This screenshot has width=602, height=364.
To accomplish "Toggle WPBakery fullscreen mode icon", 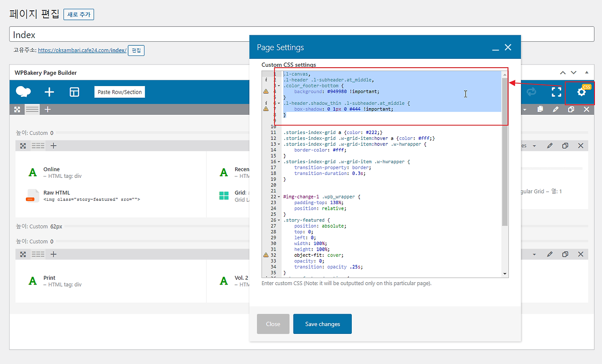I will (x=556, y=92).
